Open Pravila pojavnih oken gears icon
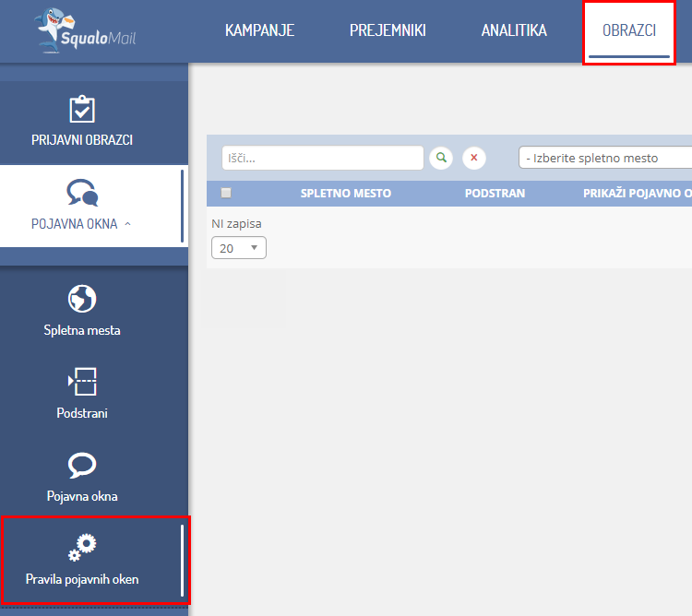 82,548
